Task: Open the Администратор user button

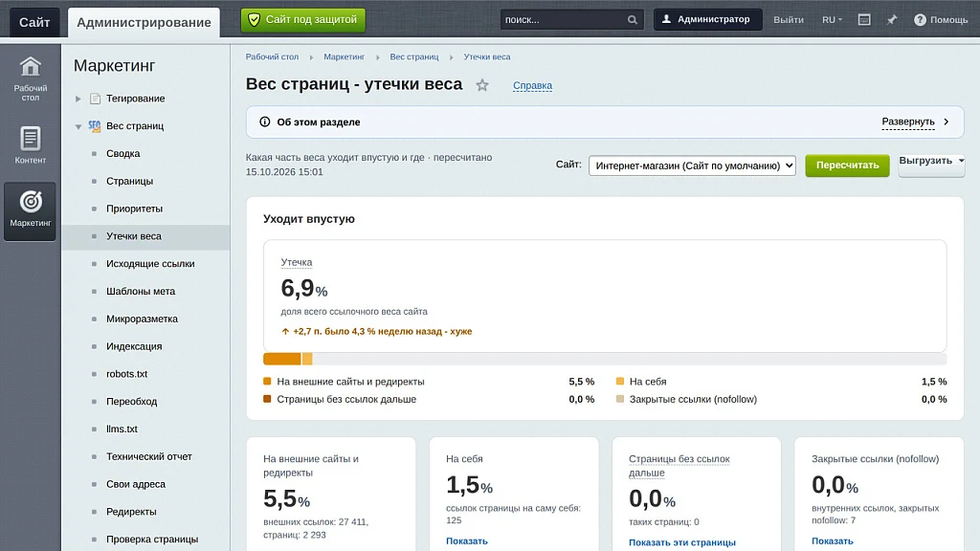Action: click(707, 19)
